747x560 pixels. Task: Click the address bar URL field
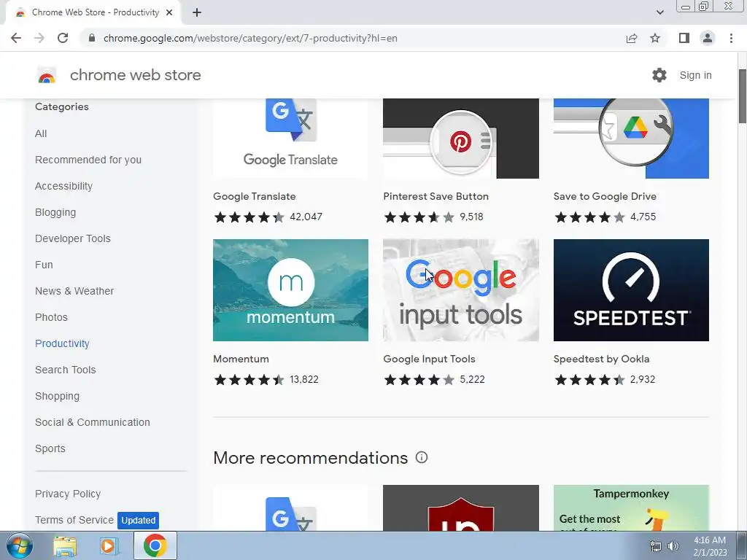click(352, 38)
